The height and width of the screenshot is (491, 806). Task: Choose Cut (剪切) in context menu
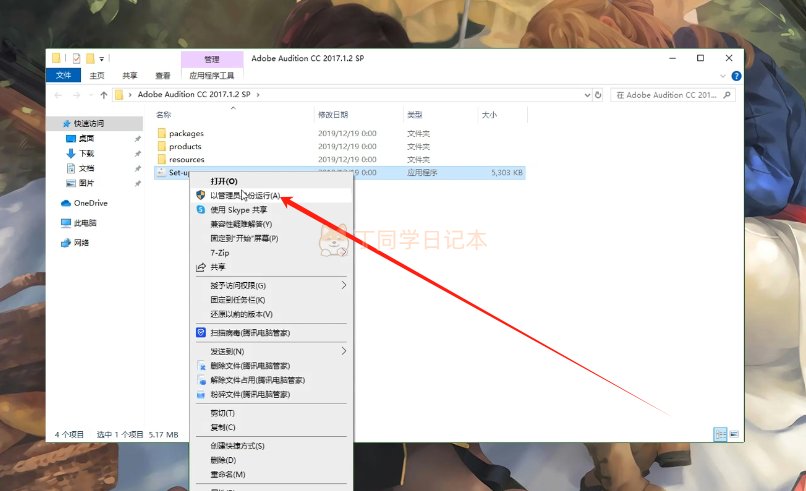pos(222,413)
